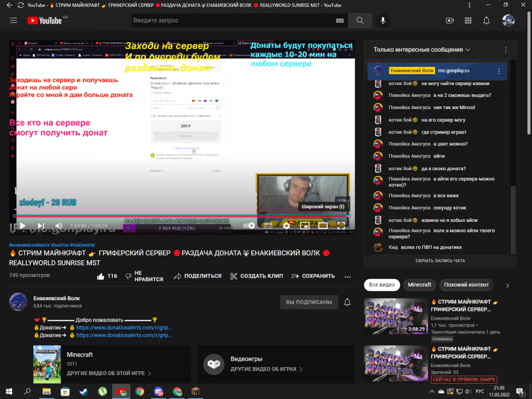This screenshot has height=399, width=532.
Task: Mute the video with the speaker icon
Action: click(x=59, y=226)
